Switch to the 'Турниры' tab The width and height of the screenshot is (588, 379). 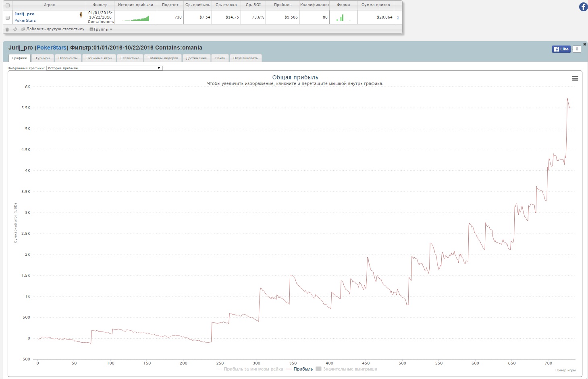click(x=43, y=58)
